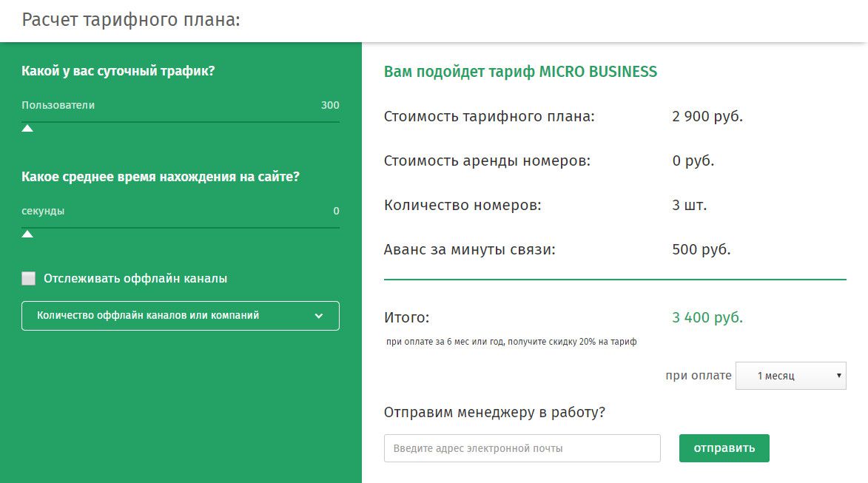Click the seconds slider triangle handle
Viewport: 868px width, 483px height.
tap(27, 234)
